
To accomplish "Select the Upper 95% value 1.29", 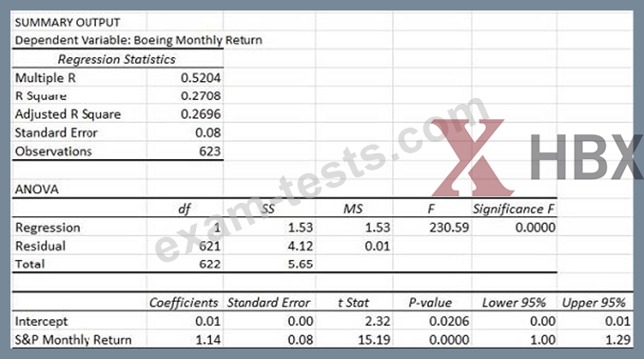I will click(617, 340).
